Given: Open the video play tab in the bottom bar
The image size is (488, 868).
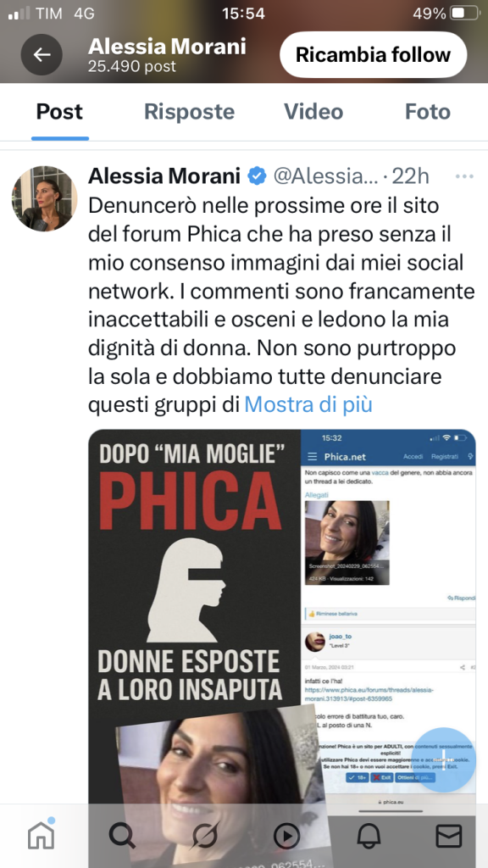Looking at the screenshot, I should 286,837.
